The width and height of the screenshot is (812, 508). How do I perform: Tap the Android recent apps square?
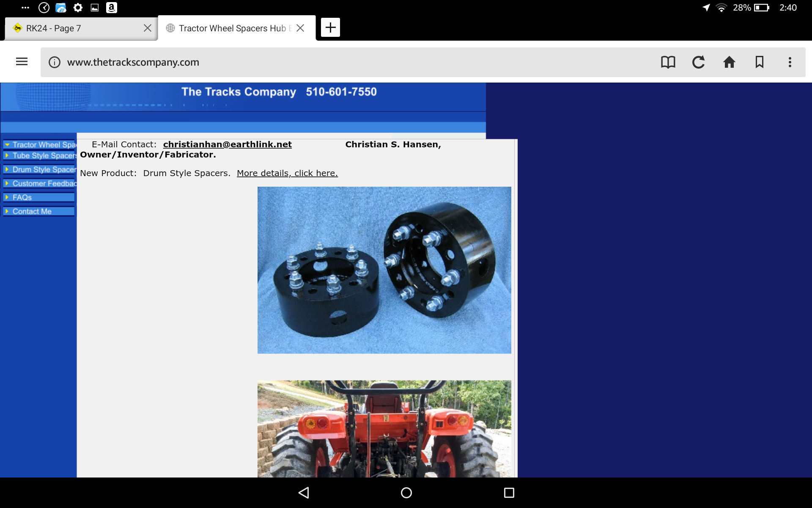coord(509,492)
